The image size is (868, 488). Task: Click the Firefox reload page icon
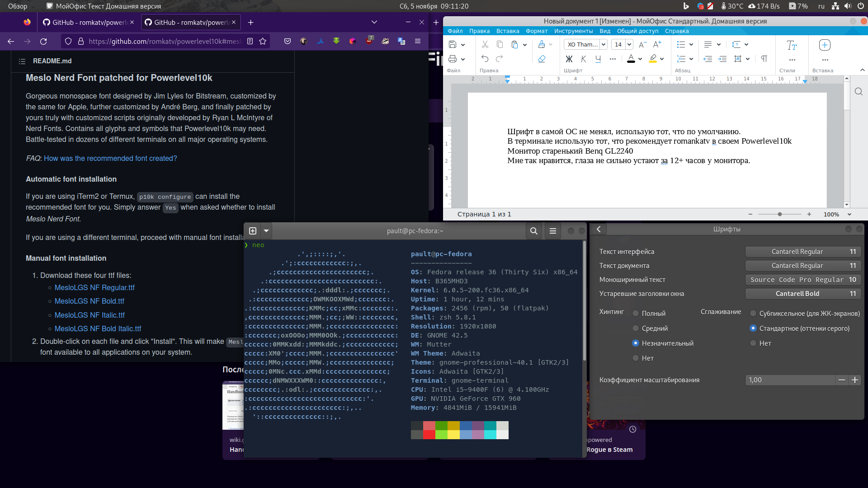tap(43, 41)
